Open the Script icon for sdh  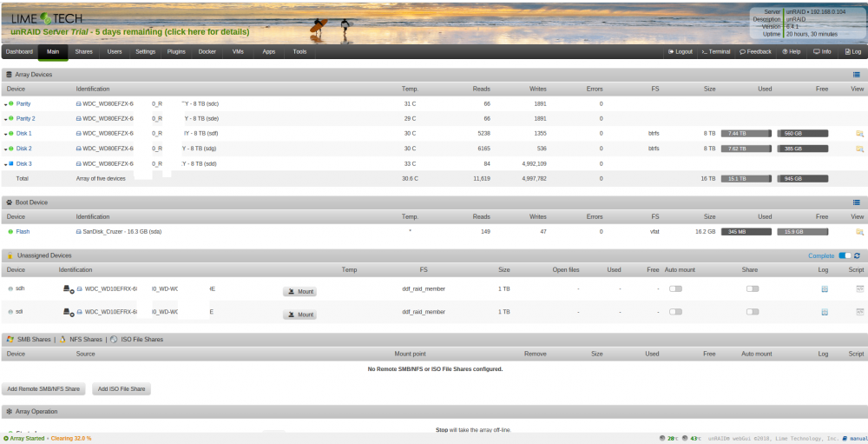859,288
